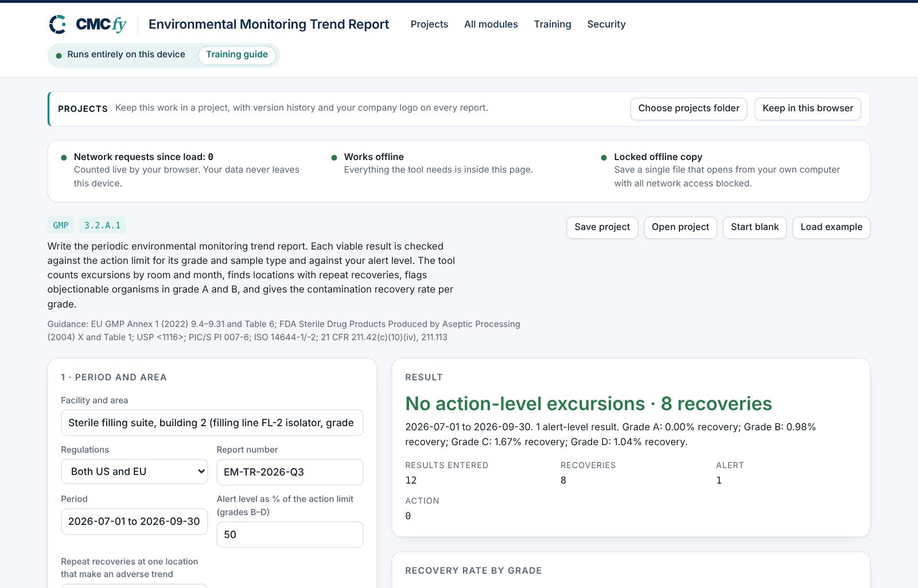Image resolution: width=918 pixels, height=588 pixels.
Task: Edit the Alert level percentage field
Action: [x=290, y=535]
